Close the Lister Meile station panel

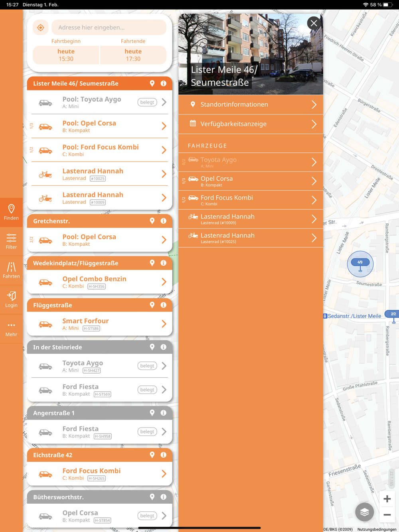[x=314, y=23]
